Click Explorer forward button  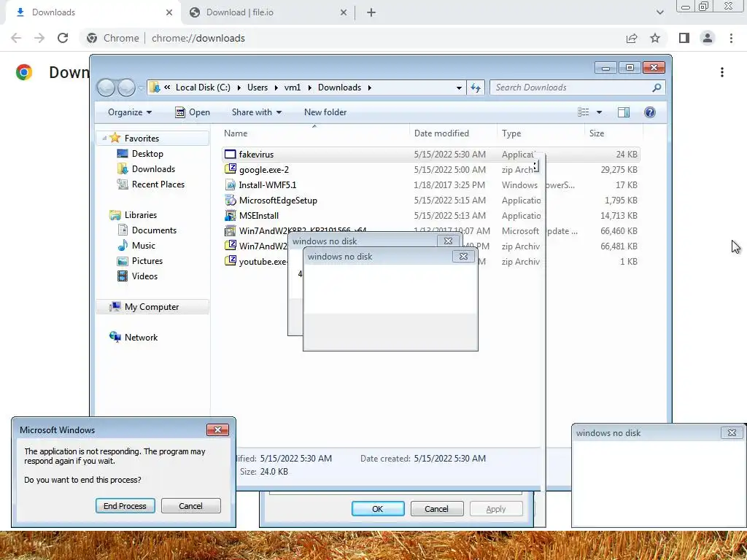coord(126,87)
